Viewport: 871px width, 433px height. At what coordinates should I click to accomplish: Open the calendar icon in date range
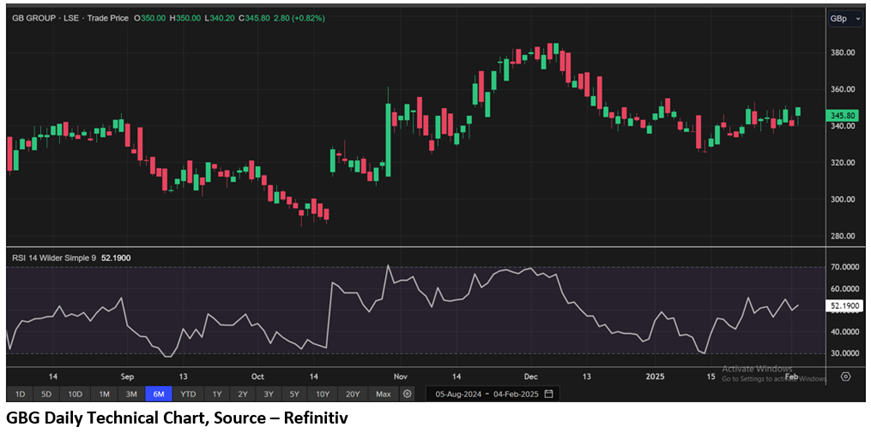coord(548,394)
